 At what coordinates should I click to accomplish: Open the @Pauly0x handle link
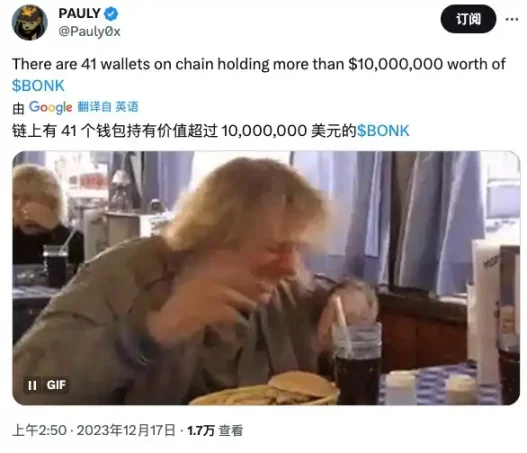coord(89,32)
